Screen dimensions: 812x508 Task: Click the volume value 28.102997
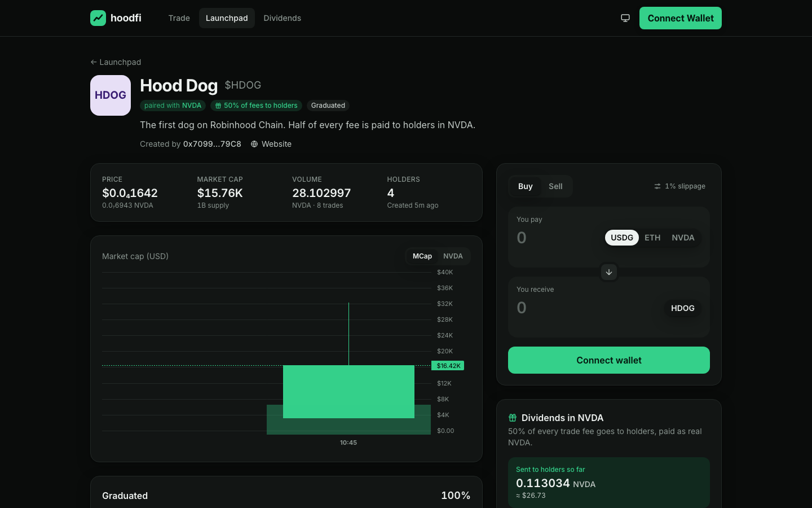pos(321,193)
